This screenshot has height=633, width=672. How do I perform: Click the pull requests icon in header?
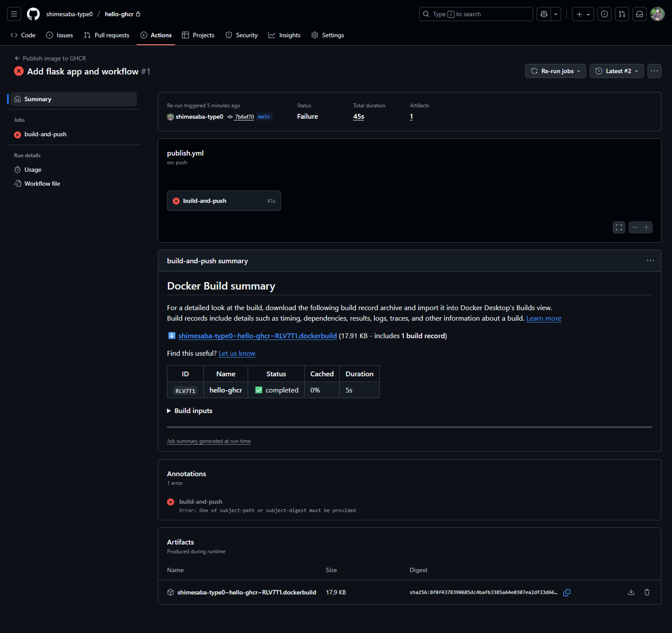(x=622, y=14)
